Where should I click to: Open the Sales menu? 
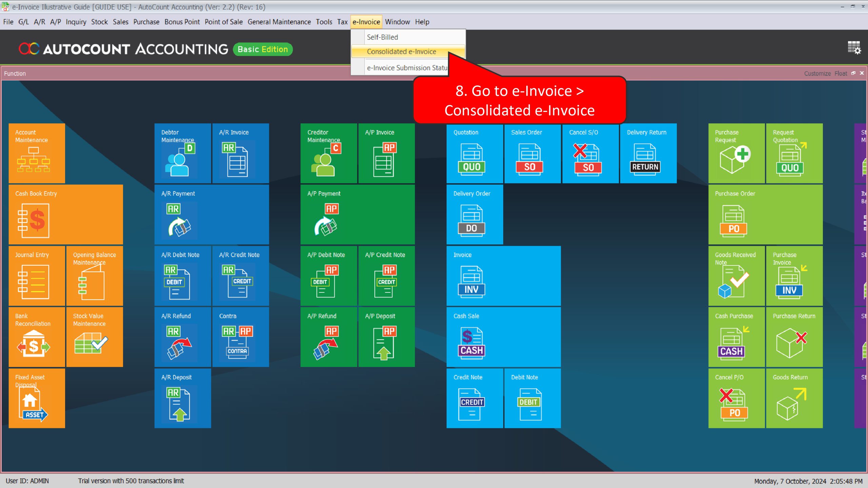121,22
